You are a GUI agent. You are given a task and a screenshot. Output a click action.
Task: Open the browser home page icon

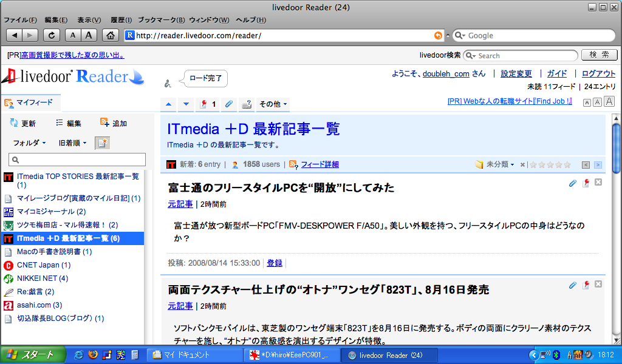pyautogui.click(x=111, y=36)
